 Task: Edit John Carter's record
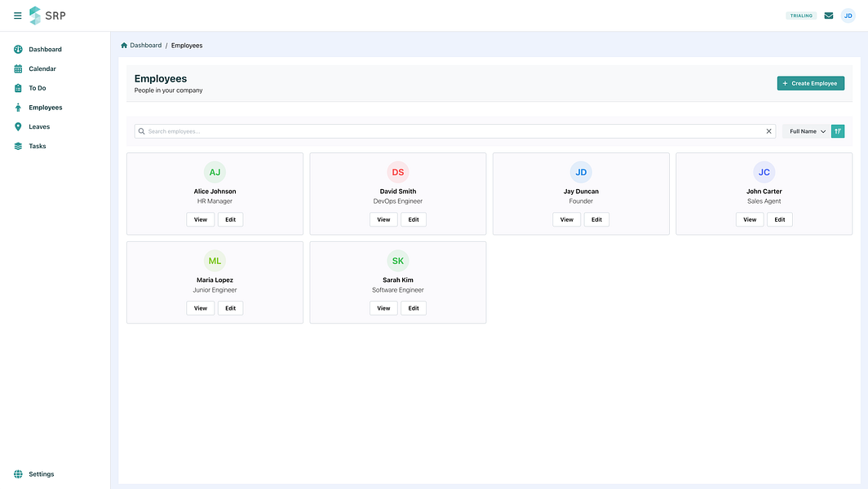(x=779, y=219)
